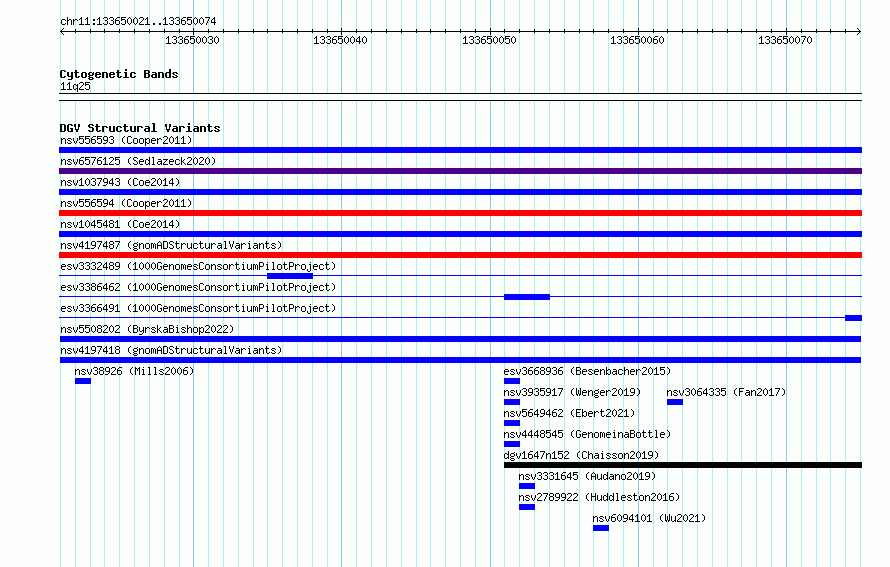
Task: Open esv3386462 1000Genomes variant label
Action: [x=198, y=287]
